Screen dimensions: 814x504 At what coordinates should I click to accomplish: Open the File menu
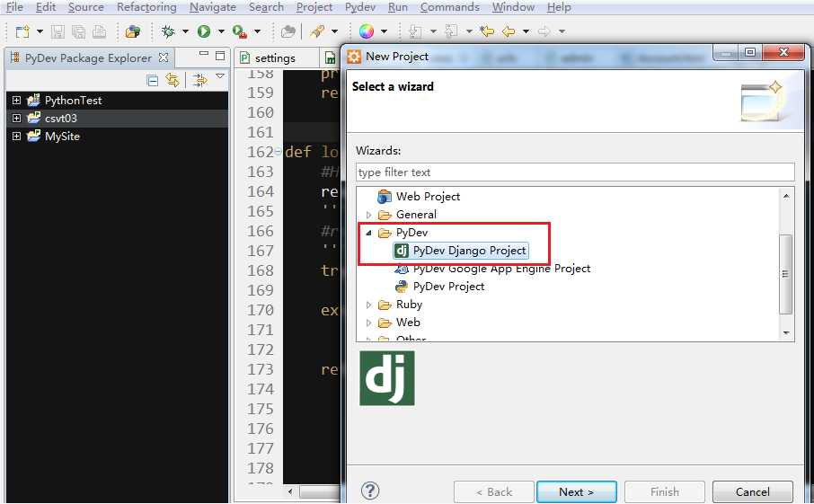click(x=14, y=7)
